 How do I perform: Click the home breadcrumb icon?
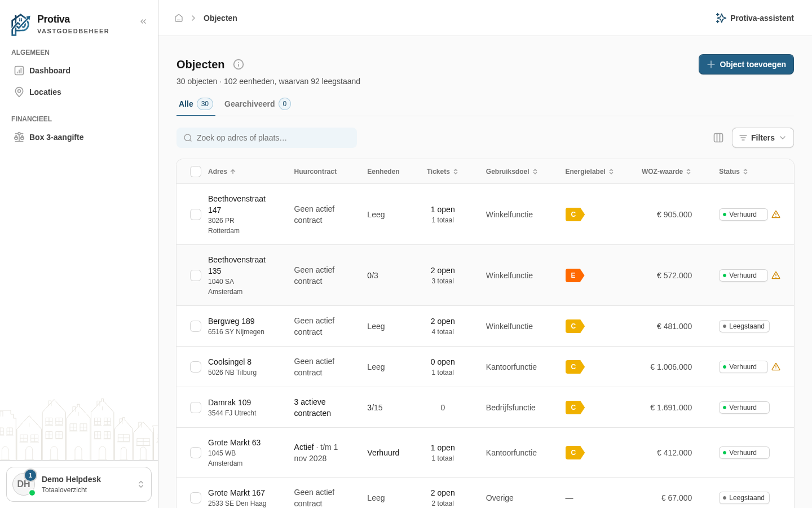(x=179, y=18)
